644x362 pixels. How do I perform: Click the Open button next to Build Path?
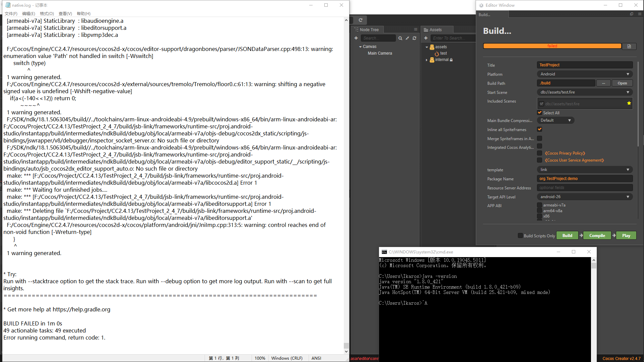[622, 83]
